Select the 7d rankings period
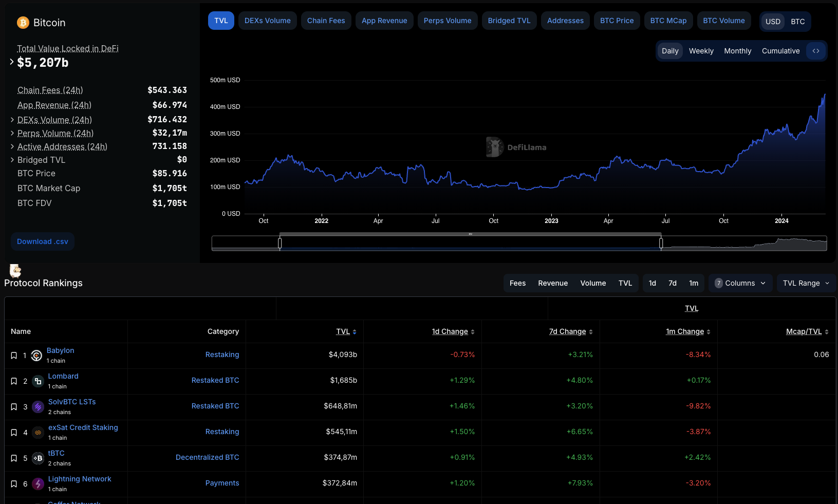The image size is (838, 504). [x=673, y=283]
